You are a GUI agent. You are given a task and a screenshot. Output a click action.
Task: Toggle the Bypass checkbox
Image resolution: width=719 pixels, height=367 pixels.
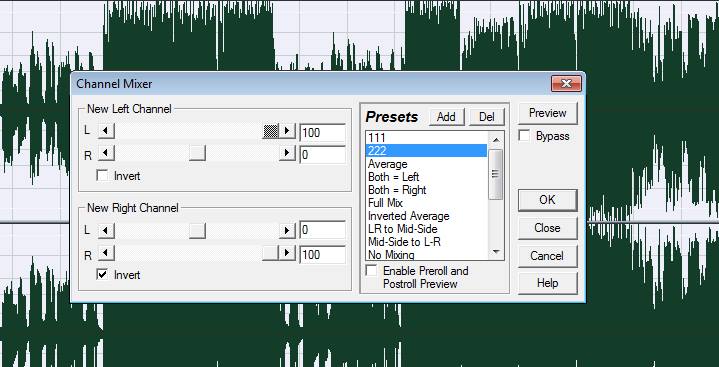tap(524, 136)
